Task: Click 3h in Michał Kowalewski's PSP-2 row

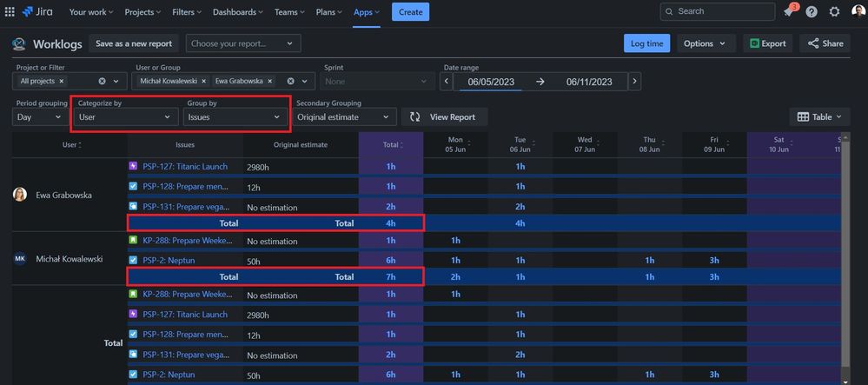Action: [x=714, y=261]
